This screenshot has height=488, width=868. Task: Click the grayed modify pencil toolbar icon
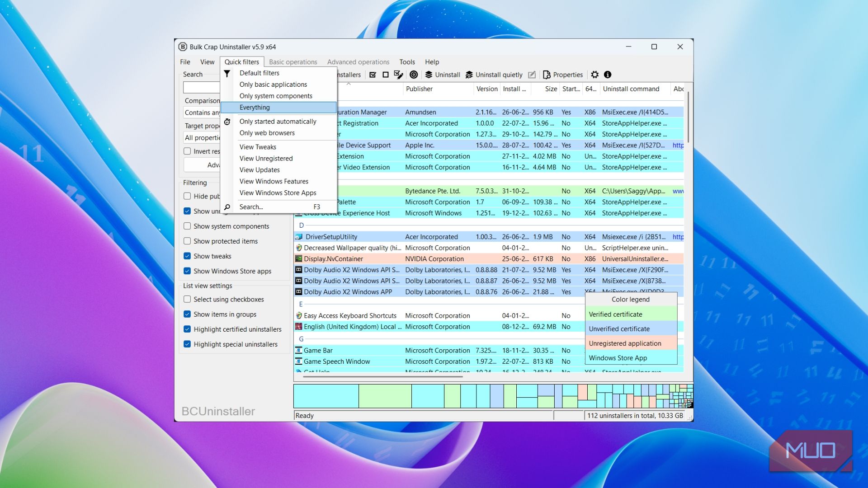point(532,75)
